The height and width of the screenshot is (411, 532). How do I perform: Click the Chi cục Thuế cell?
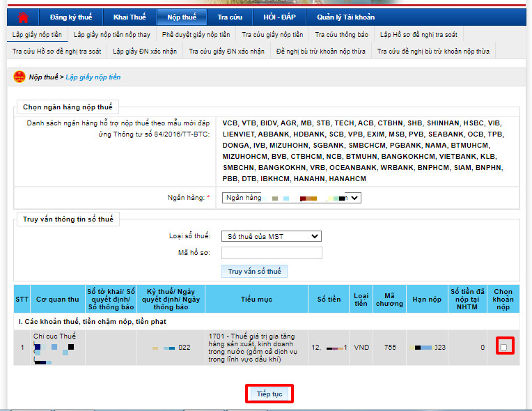click(x=58, y=348)
